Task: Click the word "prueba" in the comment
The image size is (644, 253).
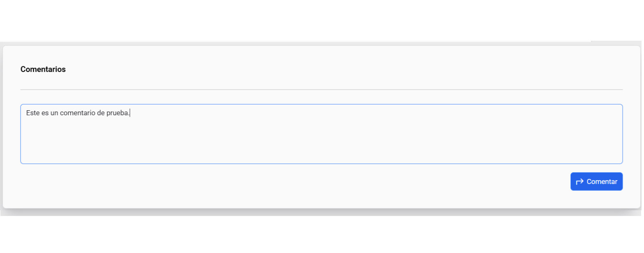Action: tap(117, 113)
